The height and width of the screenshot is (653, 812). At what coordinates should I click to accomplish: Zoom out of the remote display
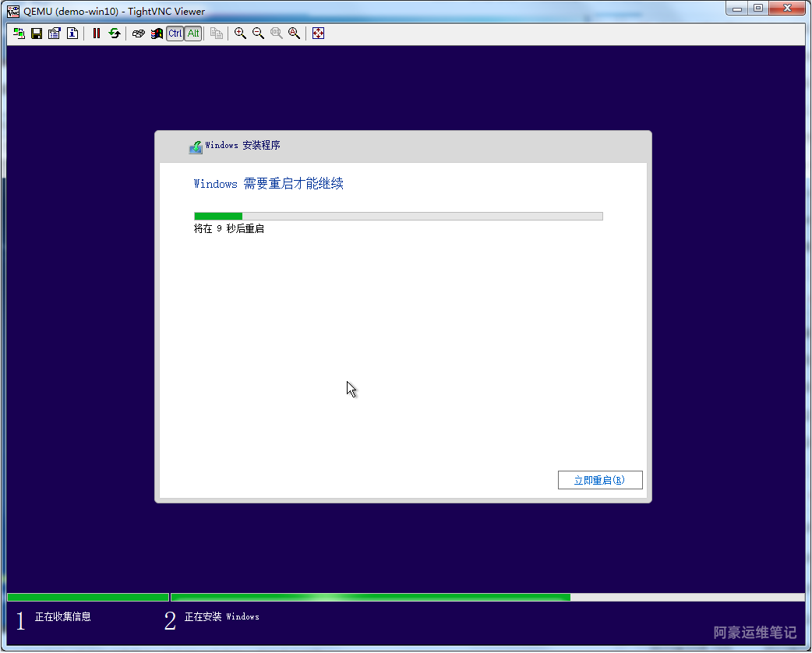(258, 34)
